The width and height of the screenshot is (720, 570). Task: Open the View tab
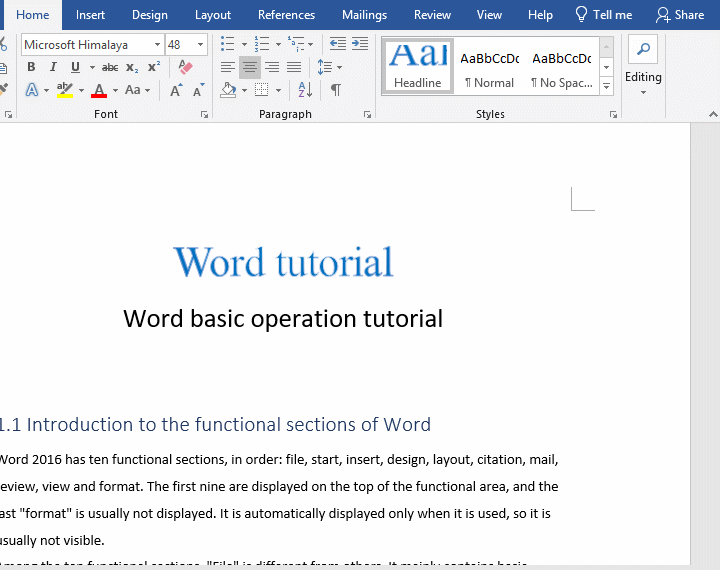pyautogui.click(x=489, y=15)
